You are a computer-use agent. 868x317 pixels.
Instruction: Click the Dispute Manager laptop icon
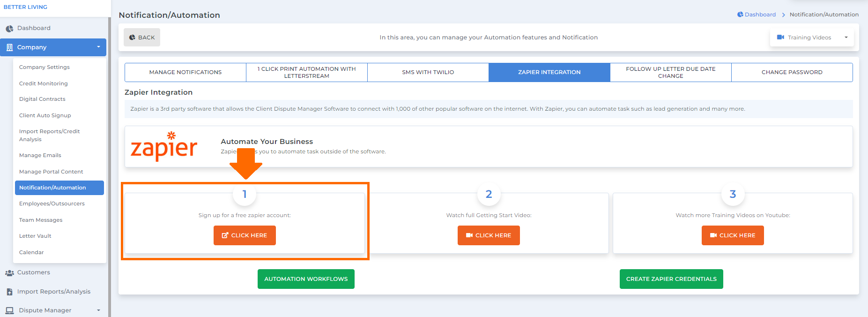point(9,310)
